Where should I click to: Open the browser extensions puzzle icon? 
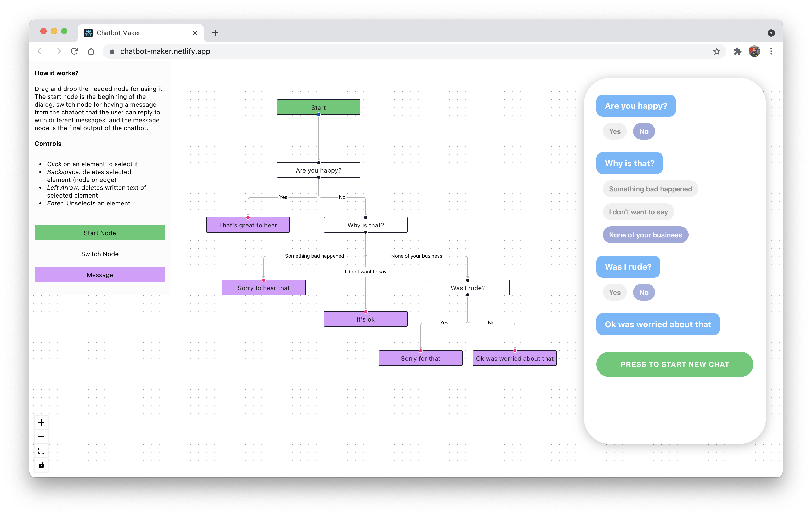point(737,51)
